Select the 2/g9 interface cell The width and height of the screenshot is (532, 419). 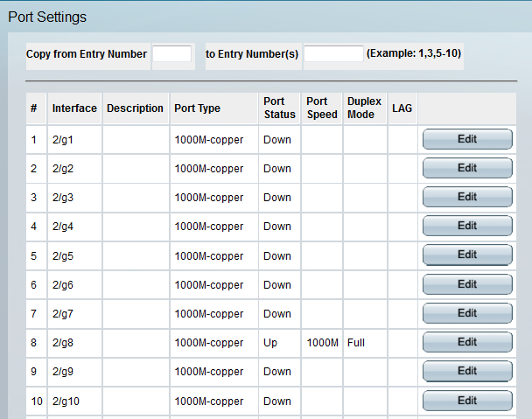tap(74, 372)
